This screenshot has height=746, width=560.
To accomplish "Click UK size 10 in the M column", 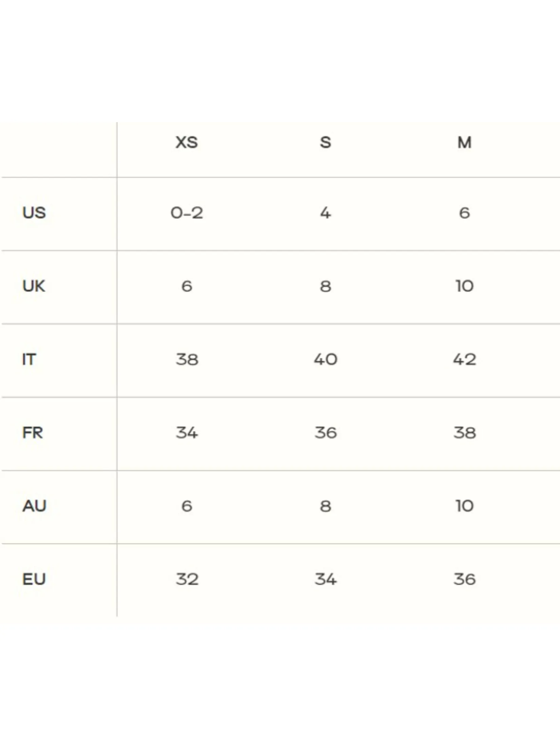I will click(x=464, y=286).
